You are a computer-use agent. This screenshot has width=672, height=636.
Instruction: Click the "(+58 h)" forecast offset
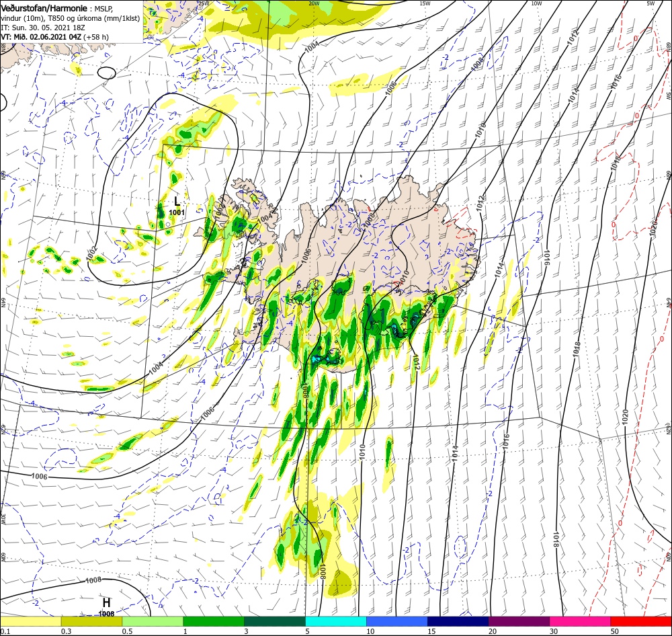pyautogui.click(x=96, y=37)
